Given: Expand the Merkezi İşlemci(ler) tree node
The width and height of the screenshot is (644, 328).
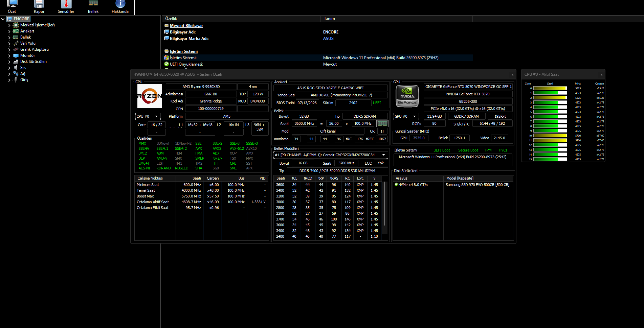Looking at the screenshot, I should (9, 25).
